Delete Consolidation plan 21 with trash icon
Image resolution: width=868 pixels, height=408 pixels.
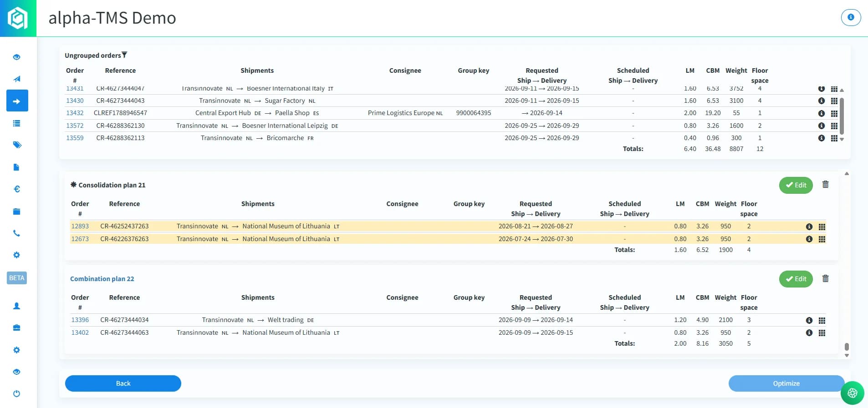[826, 185]
